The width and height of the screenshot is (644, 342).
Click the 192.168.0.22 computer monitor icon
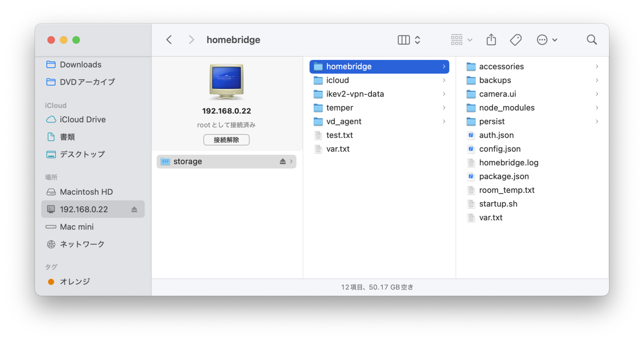(226, 82)
